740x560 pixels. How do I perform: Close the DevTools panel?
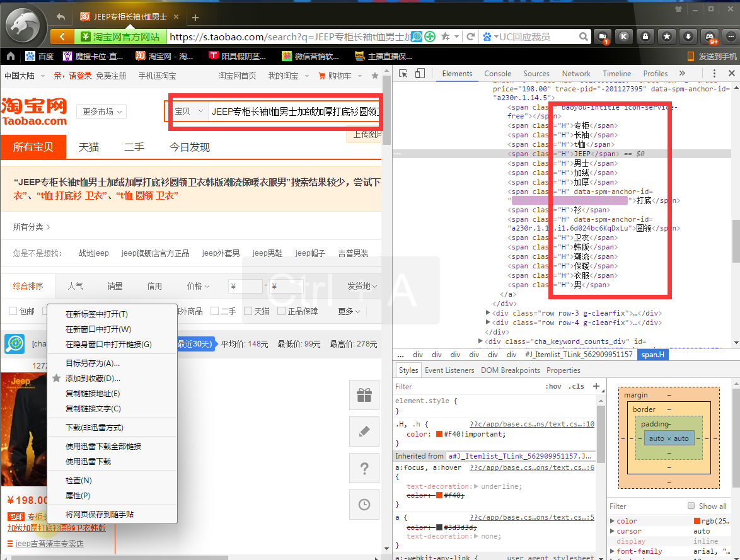pyautogui.click(x=732, y=73)
